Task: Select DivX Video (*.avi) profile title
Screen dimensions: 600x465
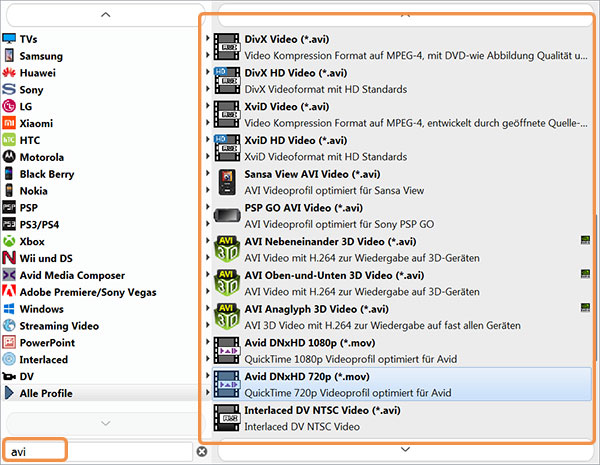Action: [x=287, y=39]
